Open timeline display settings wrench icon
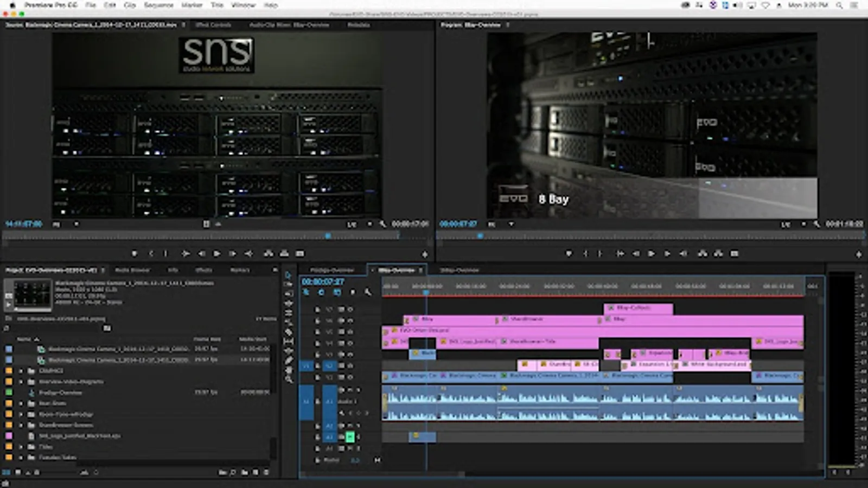Image resolution: width=868 pixels, height=488 pixels. coord(368,292)
